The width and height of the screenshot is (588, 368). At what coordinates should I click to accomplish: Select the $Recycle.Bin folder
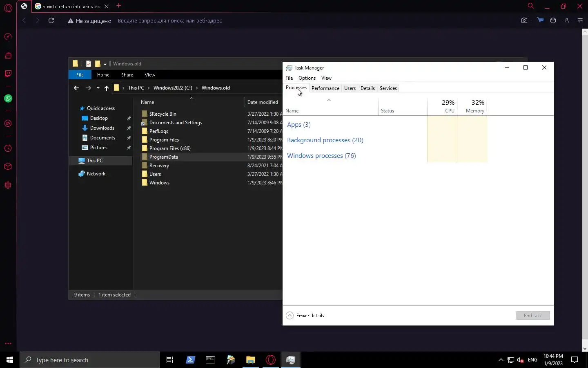coord(163,114)
